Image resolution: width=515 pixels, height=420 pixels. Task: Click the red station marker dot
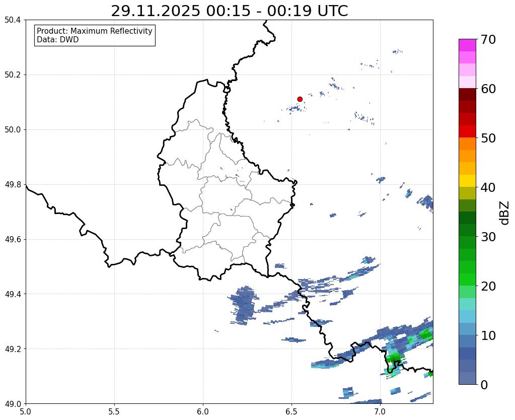300,99
